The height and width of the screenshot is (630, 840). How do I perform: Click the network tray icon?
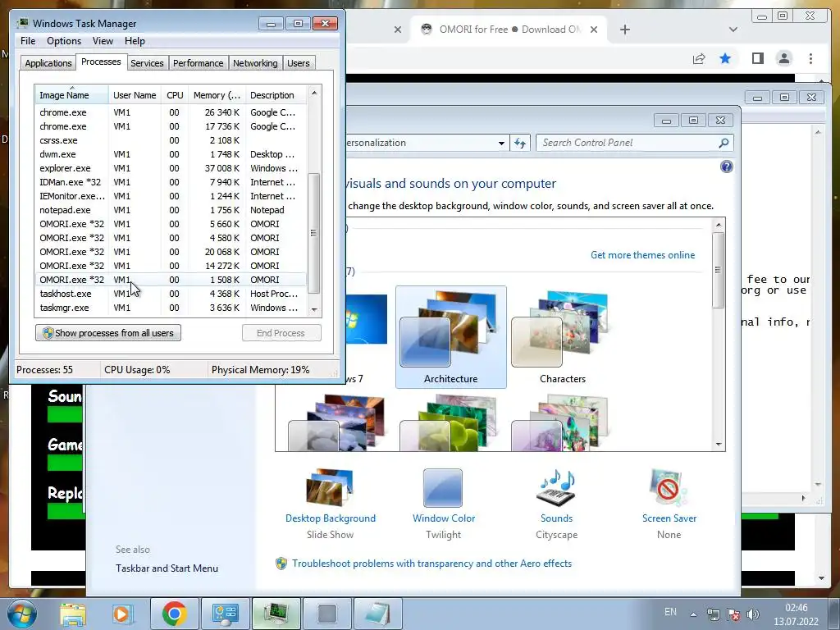[713, 614]
